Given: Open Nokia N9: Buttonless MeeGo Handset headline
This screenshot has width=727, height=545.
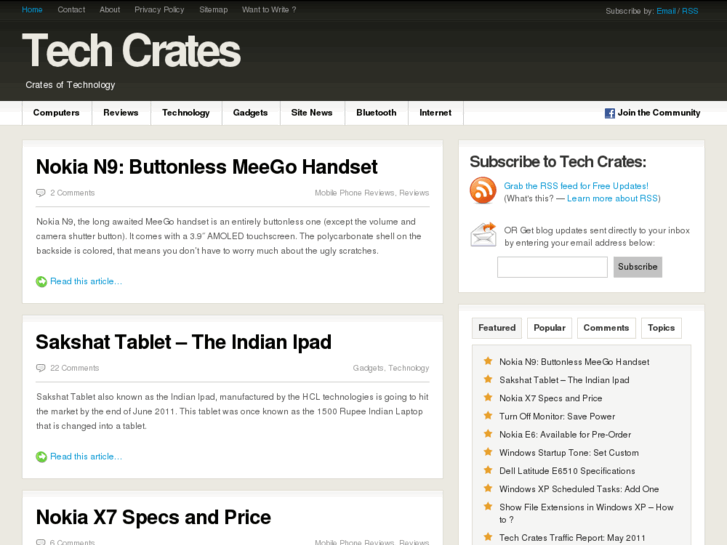Looking at the screenshot, I should pos(207,167).
